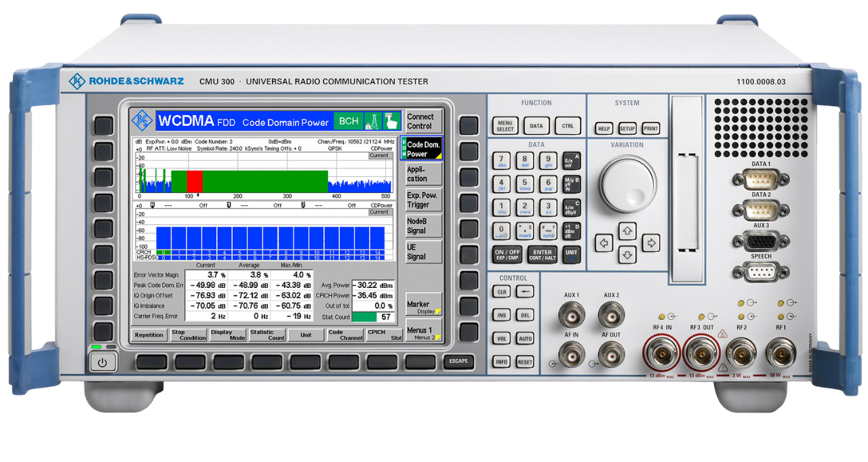Click the HELP system key

(604, 128)
